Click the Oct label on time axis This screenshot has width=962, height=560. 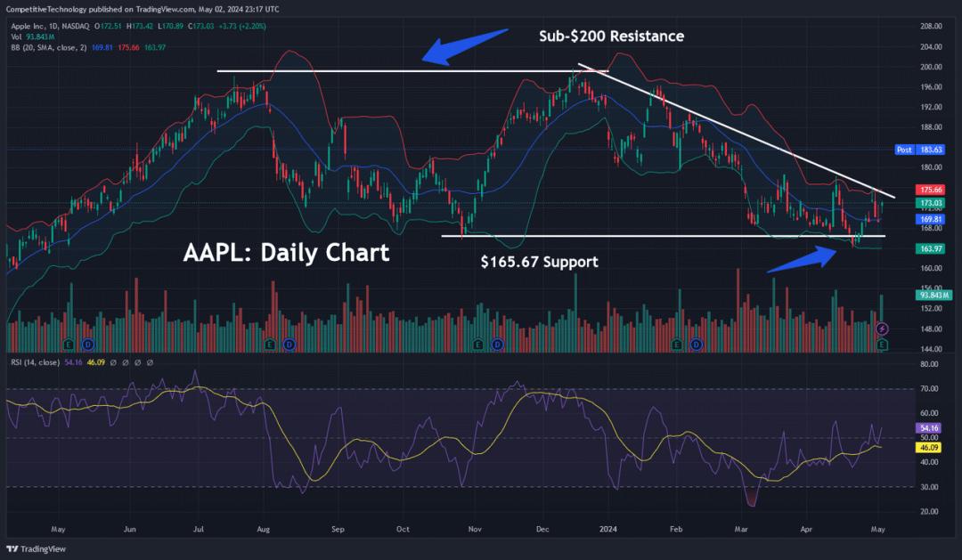click(x=403, y=530)
